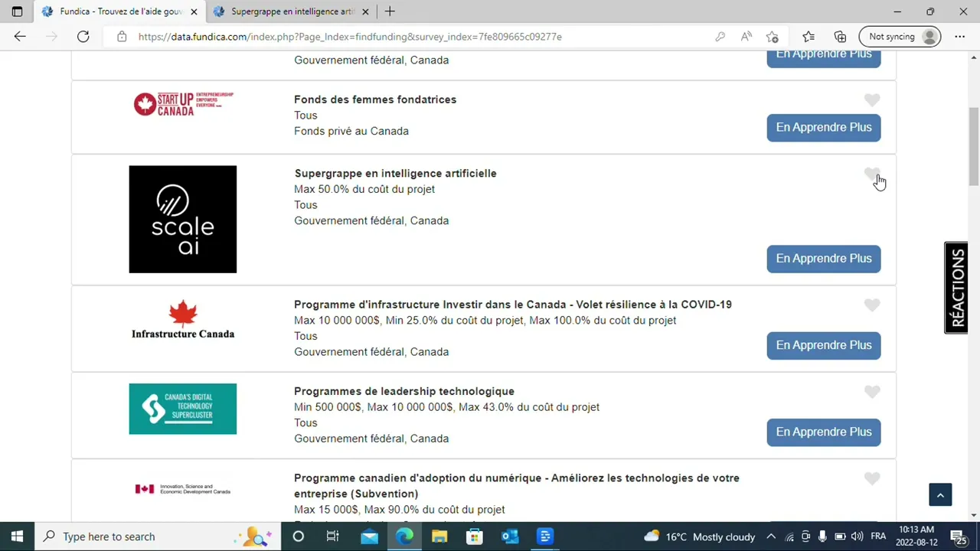Open Microsoft Store from the taskbar

point(475,536)
